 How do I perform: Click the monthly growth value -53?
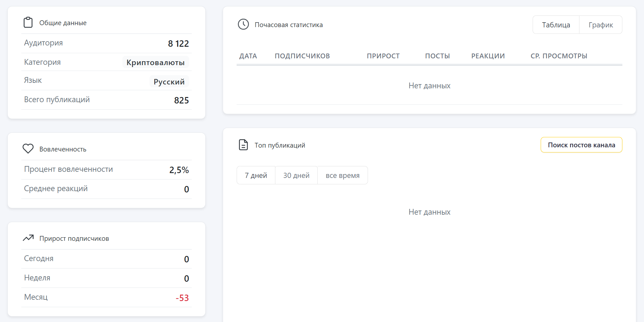pos(182,298)
